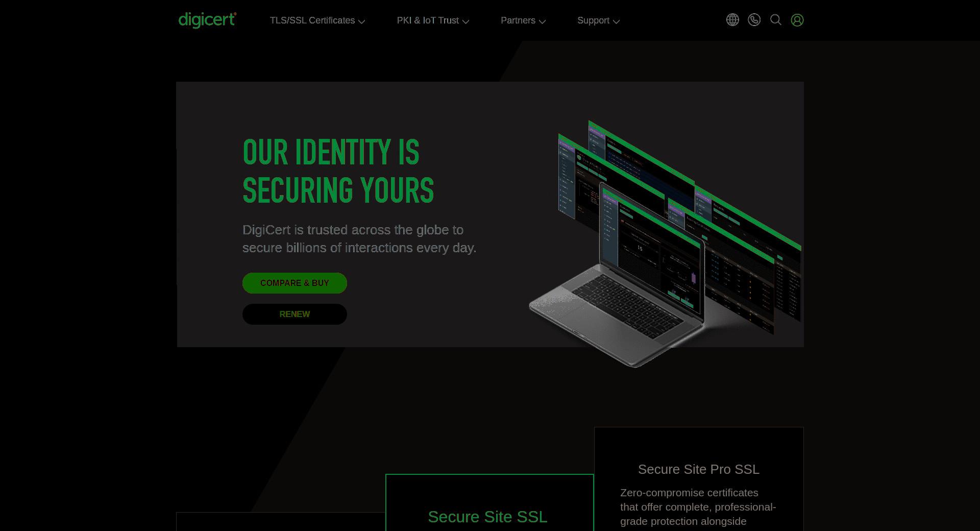Viewport: 980px width, 531px height.
Task: Click the green user account icon
Action: coord(797,20)
